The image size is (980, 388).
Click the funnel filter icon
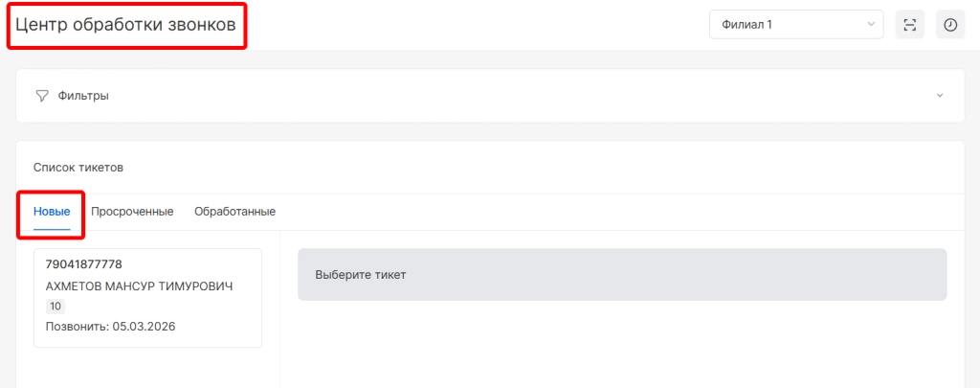pos(41,96)
